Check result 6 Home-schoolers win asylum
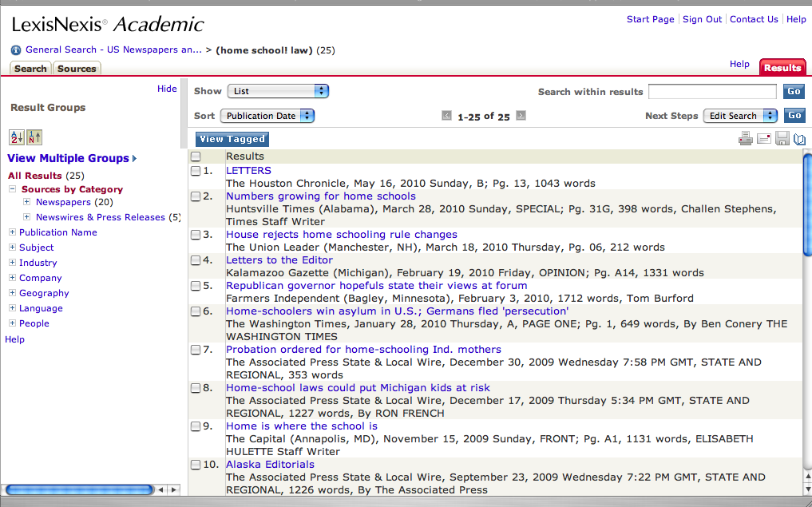The height and width of the screenshot is (507, 812). click(196, 311)
